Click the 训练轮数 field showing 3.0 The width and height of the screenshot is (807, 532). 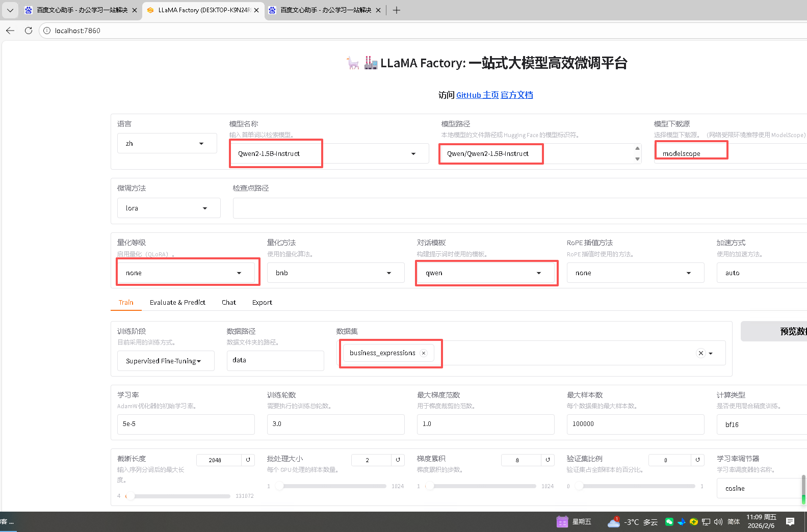(336, 424)
